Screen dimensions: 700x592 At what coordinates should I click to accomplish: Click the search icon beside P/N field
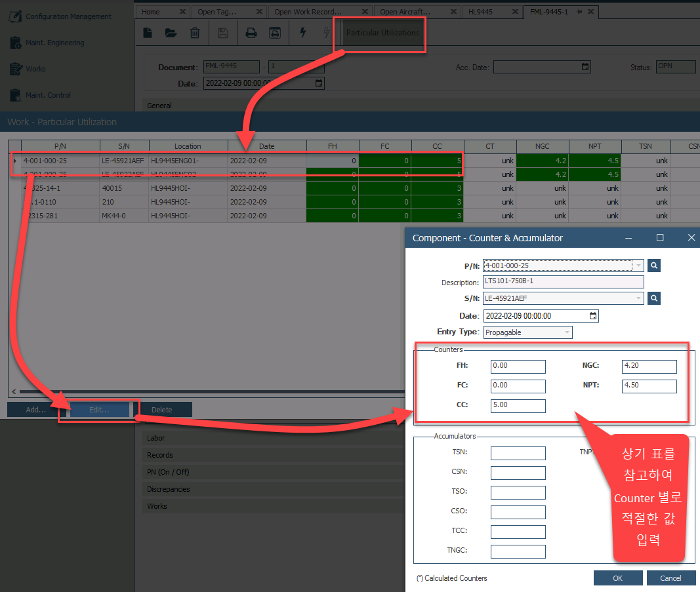(654, 266)
